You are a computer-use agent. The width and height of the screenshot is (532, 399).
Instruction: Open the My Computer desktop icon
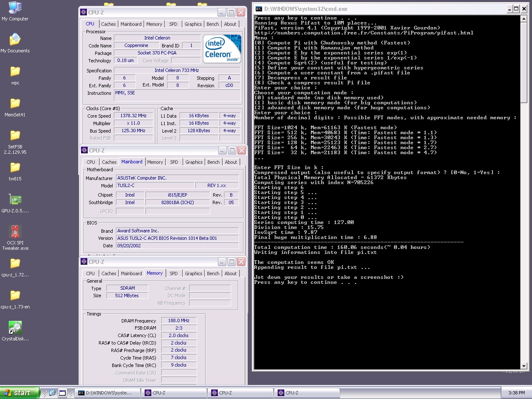coord(15,8)
